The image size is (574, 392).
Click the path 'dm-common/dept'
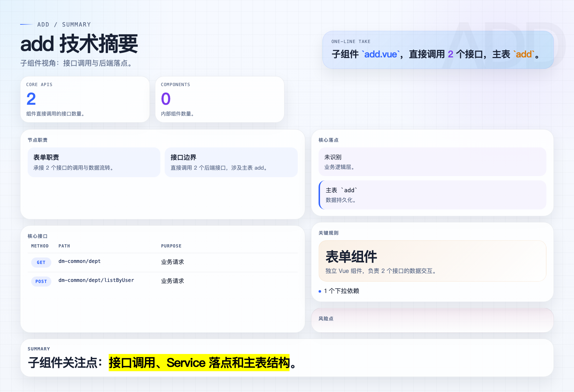pos(80,261)
